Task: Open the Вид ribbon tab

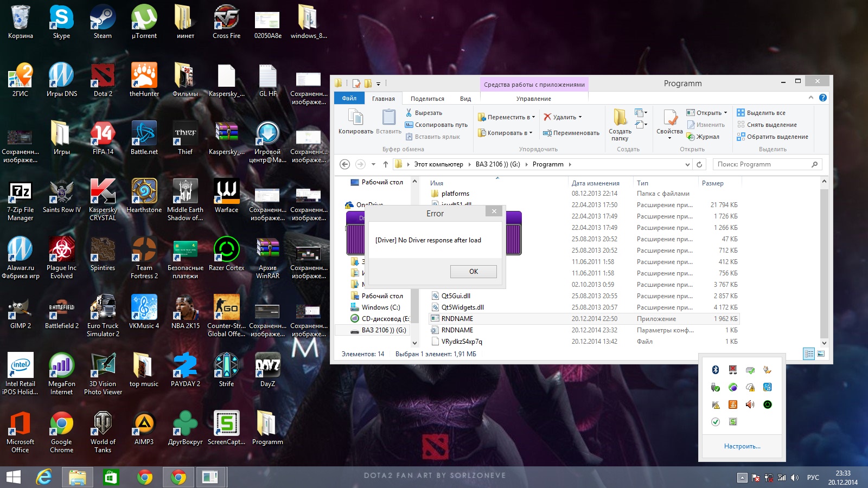Action: tap(465, 99)
